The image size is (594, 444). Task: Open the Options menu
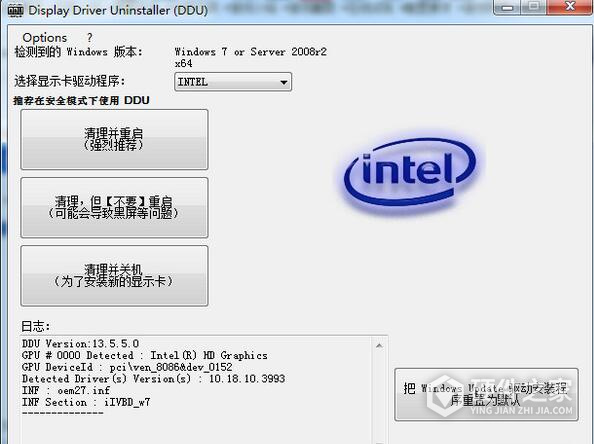[45, 38]
